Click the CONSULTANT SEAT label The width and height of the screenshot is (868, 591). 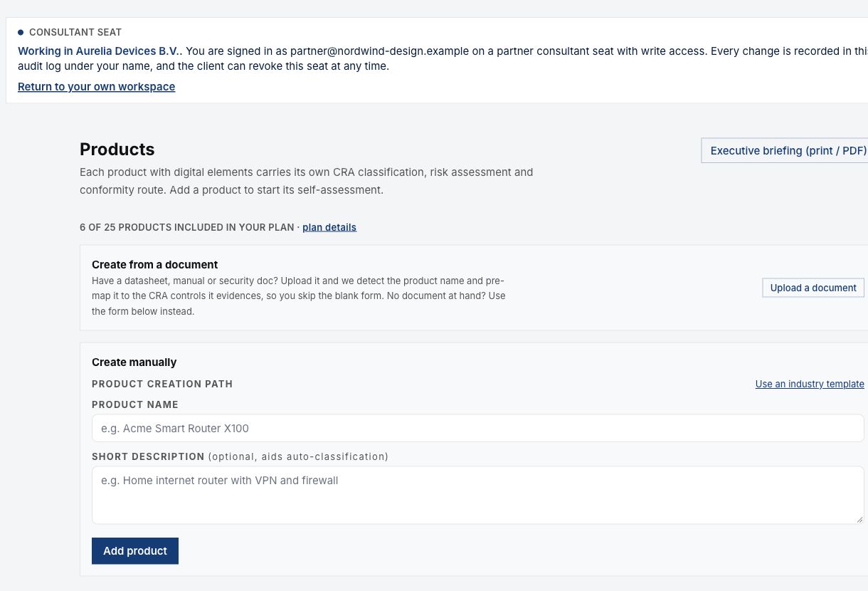75,32
